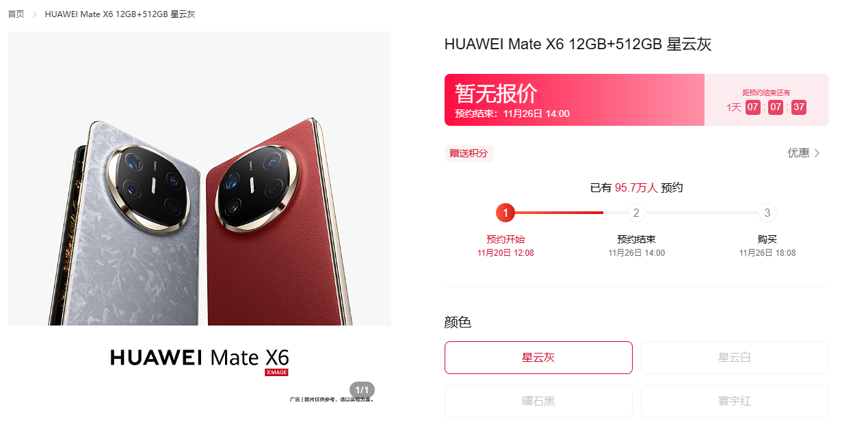868x424 pixels.
Task: Click step 1 circle 预约开始
Action: point(505,213)
